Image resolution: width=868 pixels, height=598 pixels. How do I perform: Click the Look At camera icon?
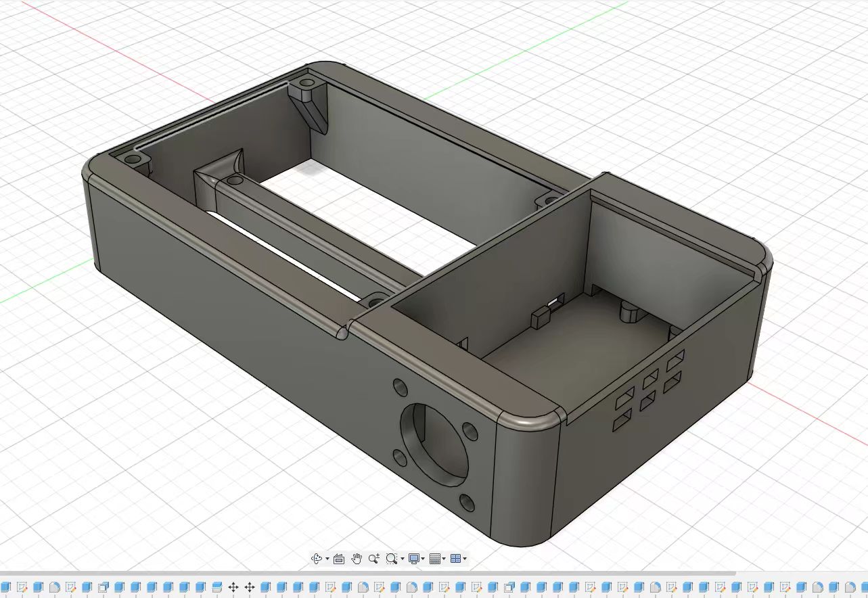click(x=339, y=559)
